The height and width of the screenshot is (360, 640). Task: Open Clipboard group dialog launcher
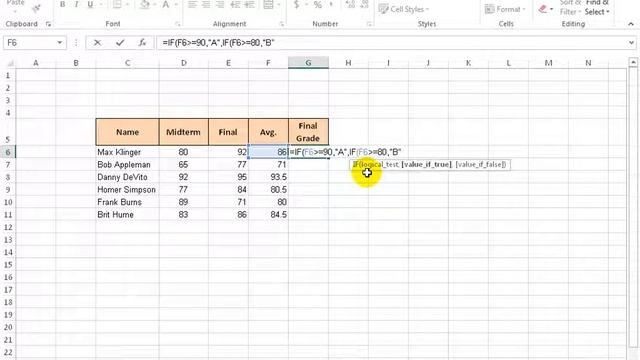click(x=49, y=24)
